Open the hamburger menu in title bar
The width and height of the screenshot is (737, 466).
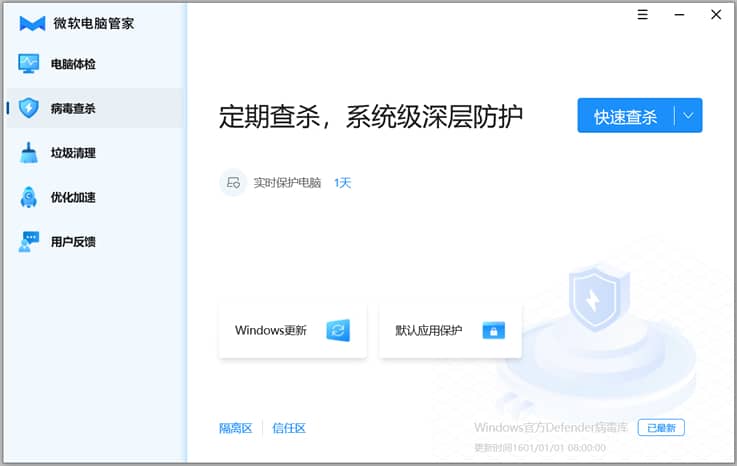(643, 15)
